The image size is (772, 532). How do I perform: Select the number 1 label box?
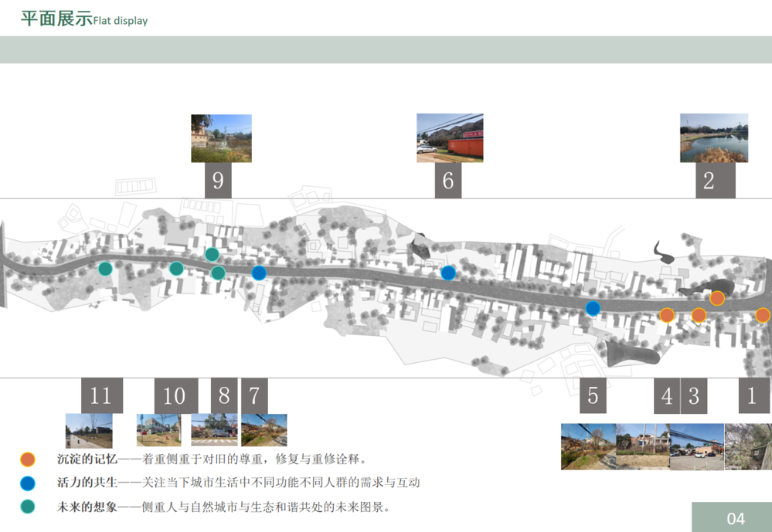pos(753,395)
